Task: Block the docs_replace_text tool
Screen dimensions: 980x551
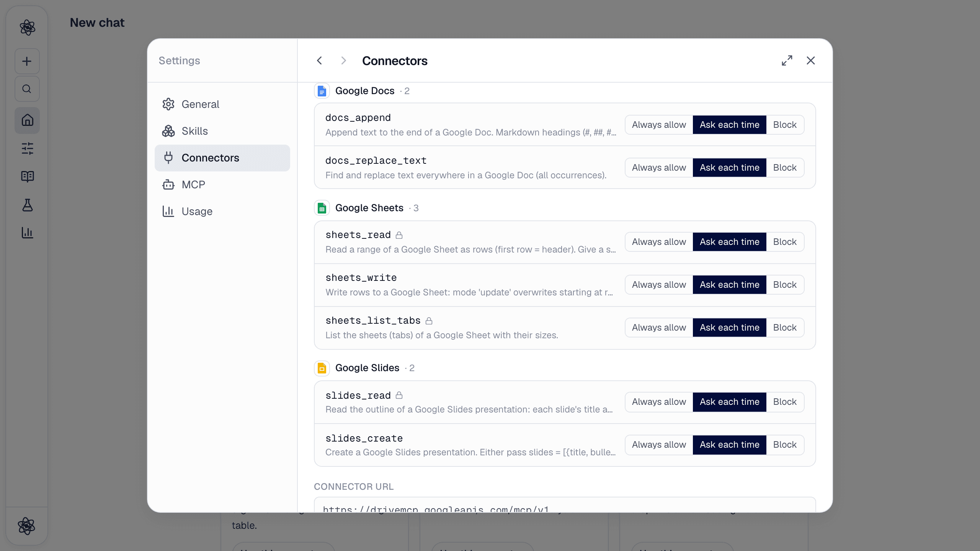Action: click(785, 168)
